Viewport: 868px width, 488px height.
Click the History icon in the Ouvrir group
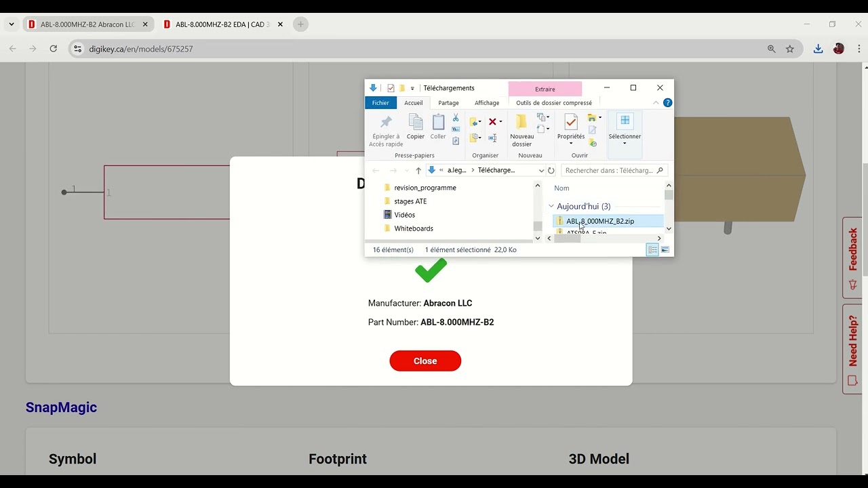coord(593,143)
